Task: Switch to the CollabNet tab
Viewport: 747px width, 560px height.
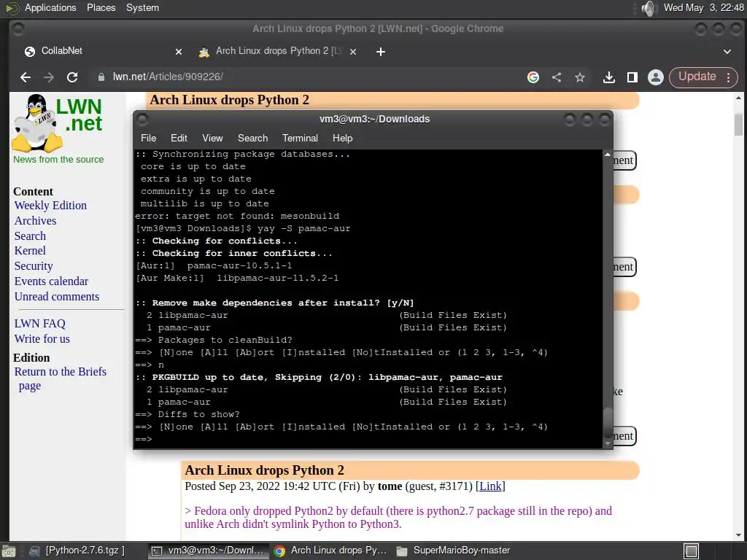Action: pyautogui.click(x=98, y=51)
